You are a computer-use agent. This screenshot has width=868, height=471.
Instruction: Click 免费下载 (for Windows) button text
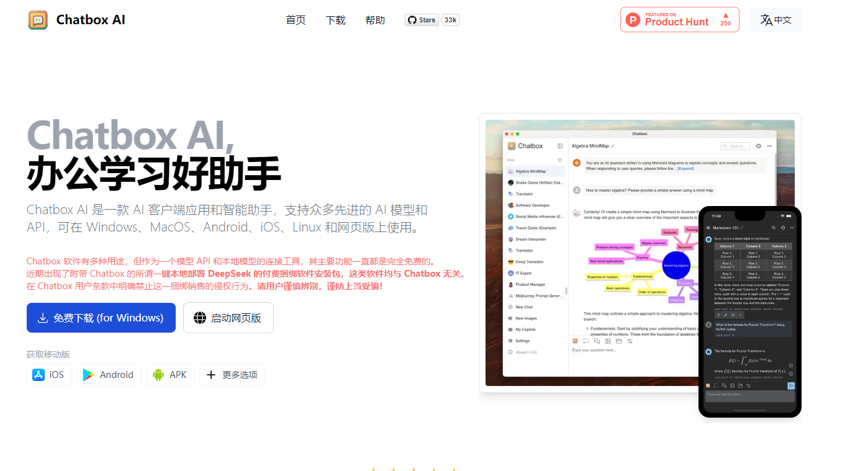click(108, 318)
